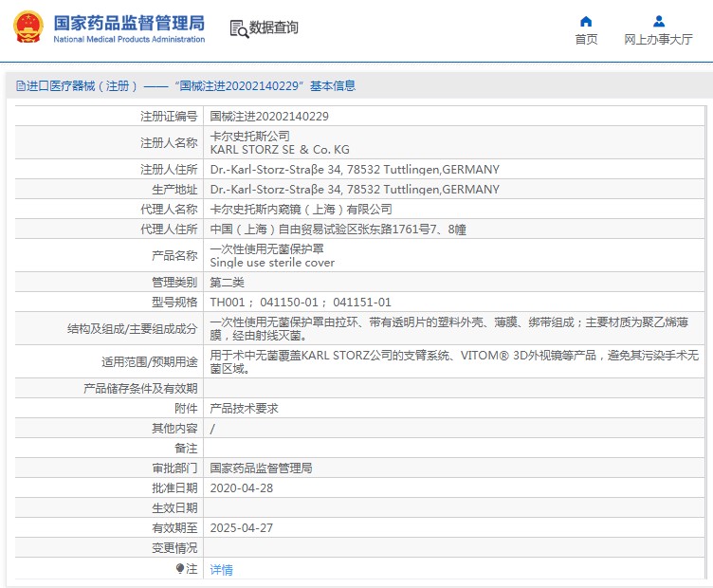This screenshot has width=713, height=588.
Task: Click the 生效日期 label
Action: tap(174, 508)
